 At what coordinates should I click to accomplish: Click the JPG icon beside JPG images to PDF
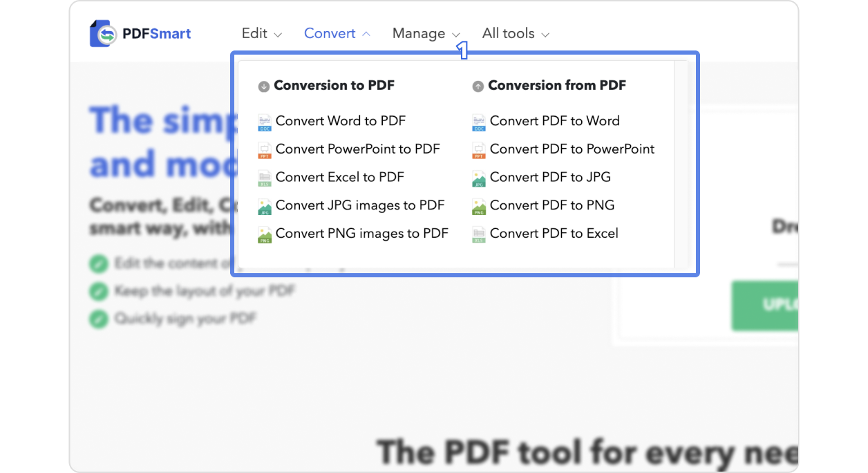(265, 207)
